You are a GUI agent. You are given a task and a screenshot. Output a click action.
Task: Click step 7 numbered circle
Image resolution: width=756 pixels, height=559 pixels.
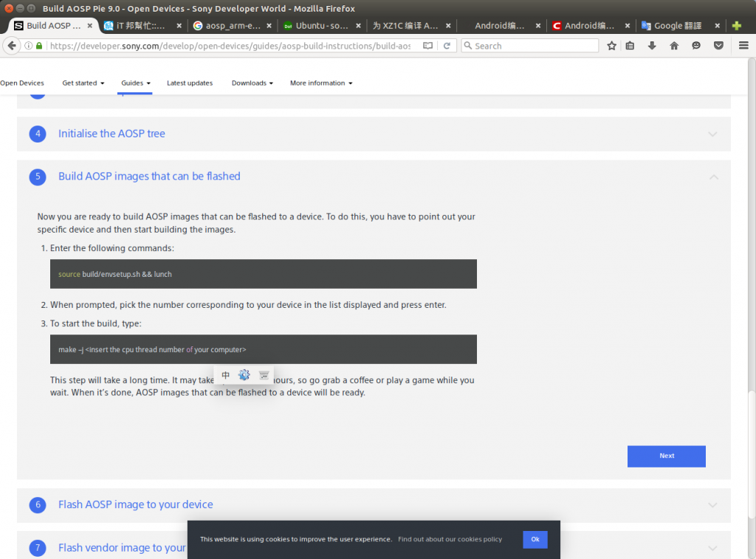38,548
